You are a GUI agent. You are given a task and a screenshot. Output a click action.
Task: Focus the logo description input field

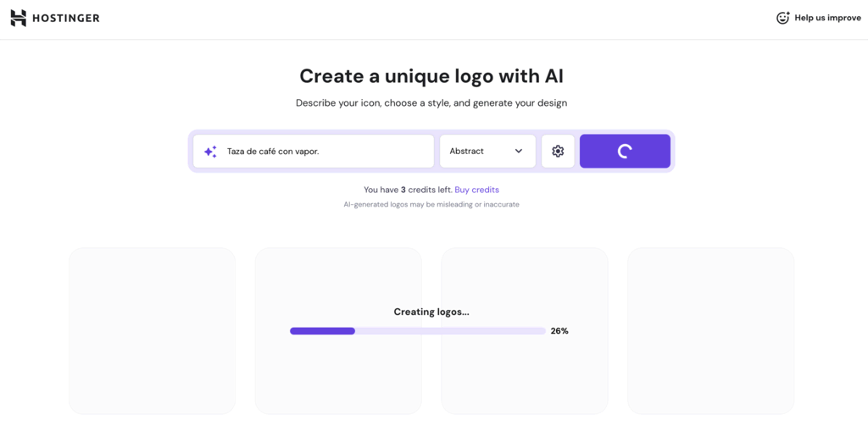pyautogui.click(x=326, y=152)
